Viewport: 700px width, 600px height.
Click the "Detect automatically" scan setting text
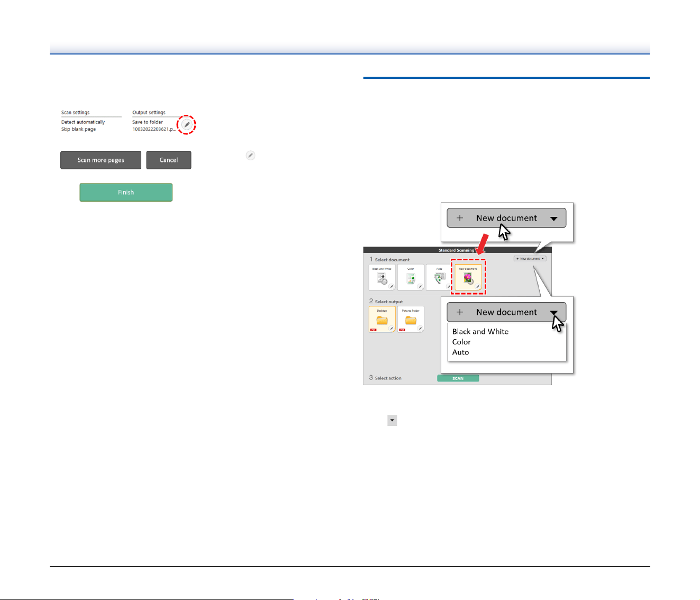[83, 122]
